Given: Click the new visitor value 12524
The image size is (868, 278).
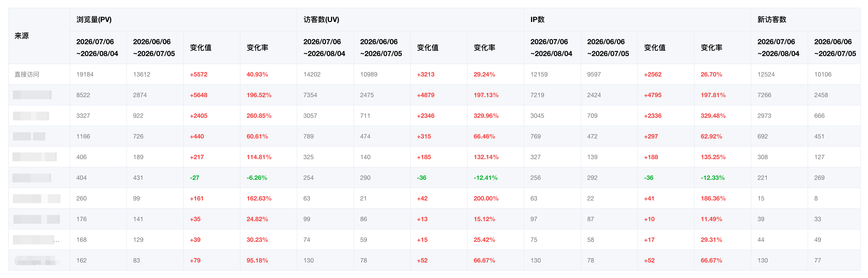Looking at the screenshot, I should (766, 74).
